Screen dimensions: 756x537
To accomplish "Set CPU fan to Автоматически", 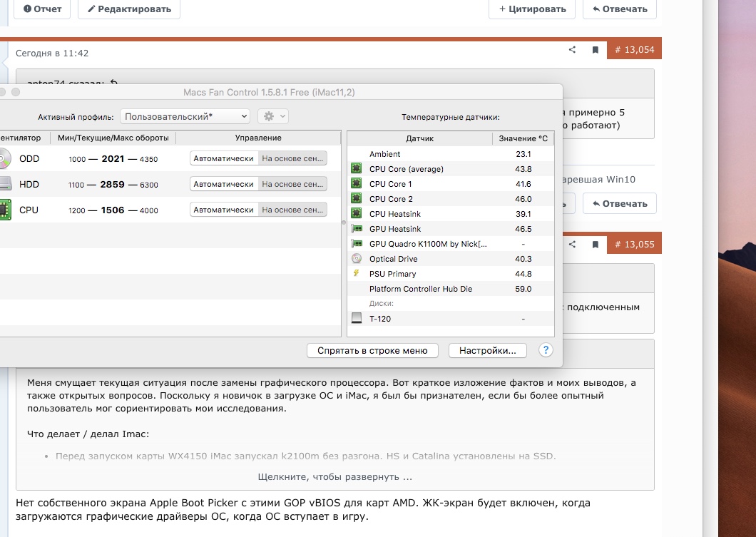I will [223, 210].
